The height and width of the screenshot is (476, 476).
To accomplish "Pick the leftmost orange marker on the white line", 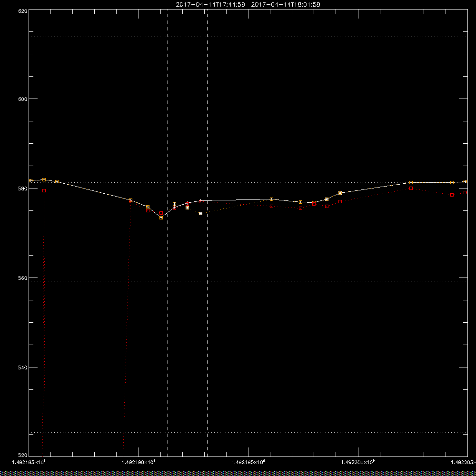I will pyautogui.click(x=30, y=180).
